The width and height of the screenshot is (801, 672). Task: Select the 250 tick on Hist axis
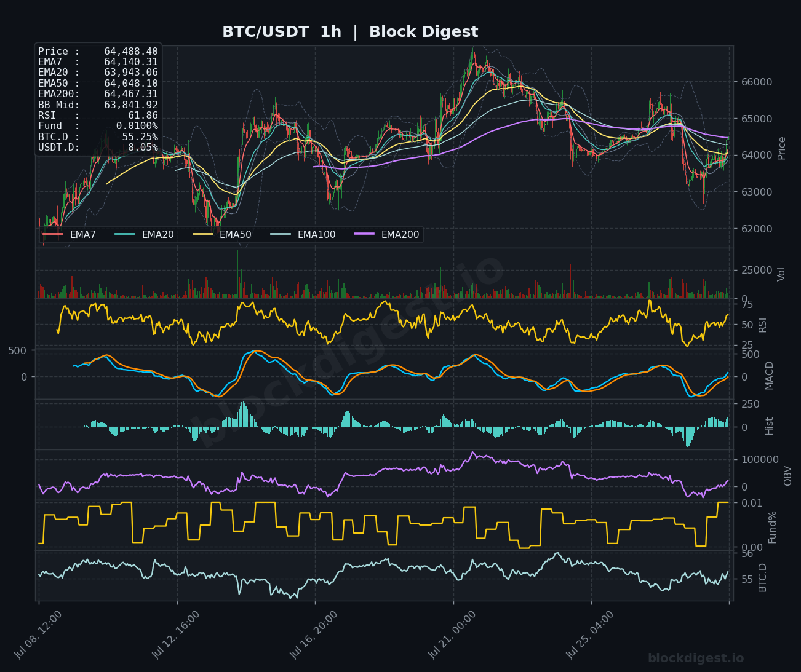pos(750,404)
